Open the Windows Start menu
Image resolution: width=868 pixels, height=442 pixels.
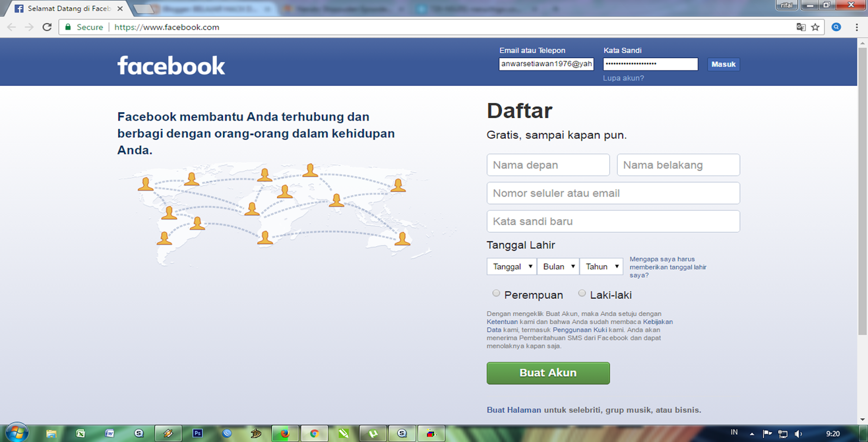point(16,433)
